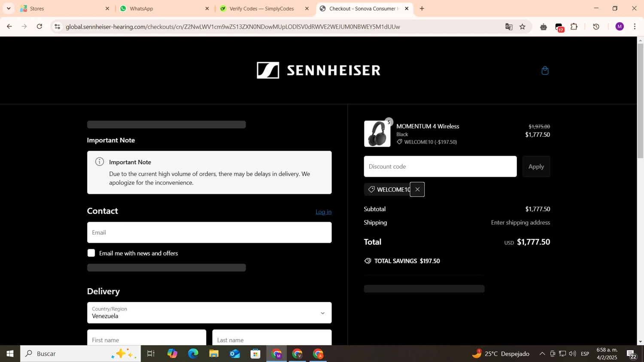Screen dimensions: 644x362
Task: Click the MOMENTUM 4 Wireless product thumbnail
Action: [377, 133]
